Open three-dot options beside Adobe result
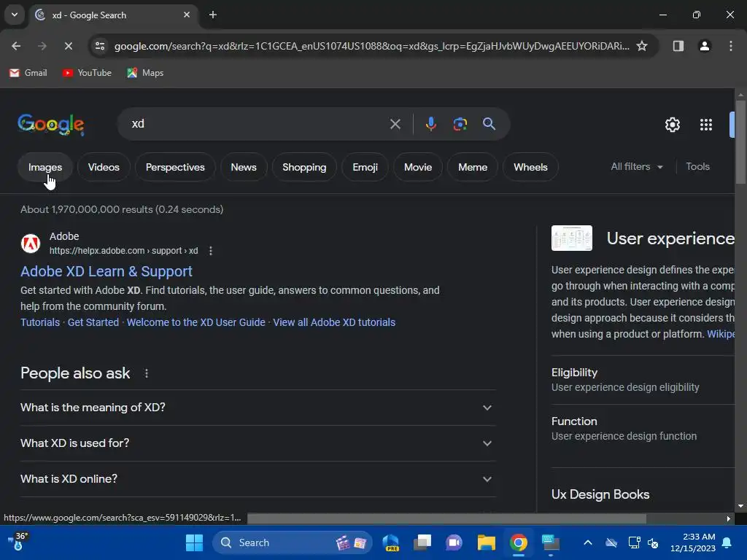 pos(211,251)
